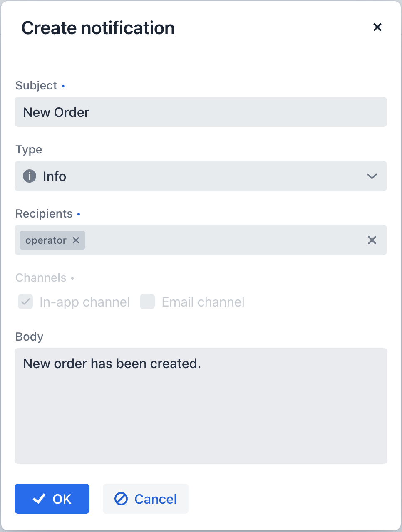Dismiss the form using Cancel
This screenshot has height=532, width=402.
[x=145, y=498]
